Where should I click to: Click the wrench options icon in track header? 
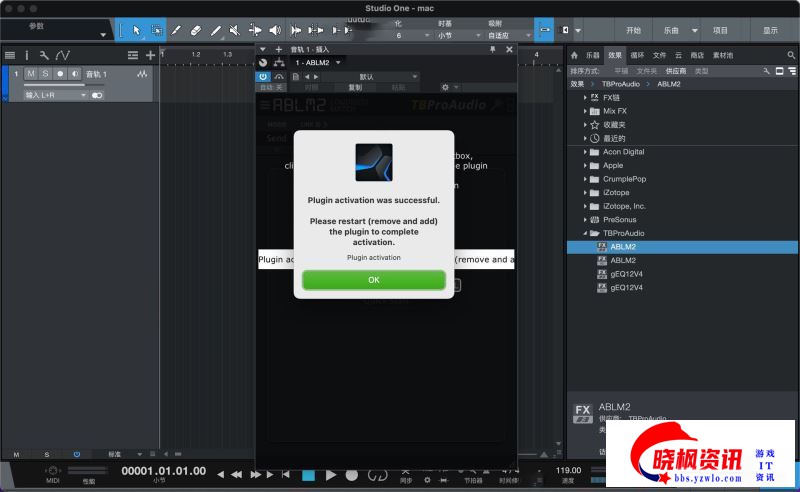click(44, 55)
